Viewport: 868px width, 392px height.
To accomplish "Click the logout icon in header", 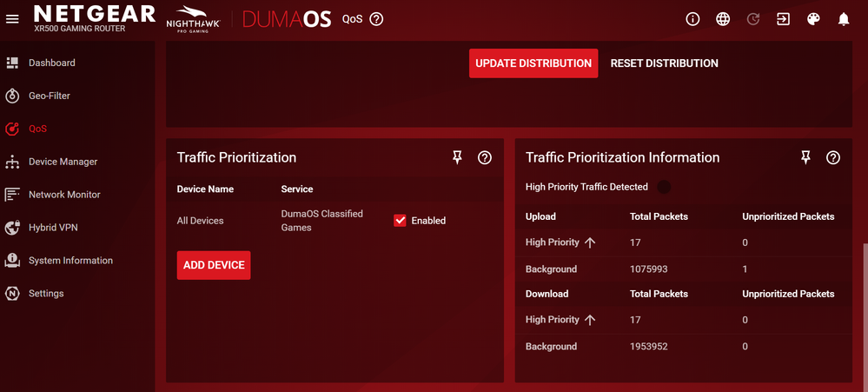I will click(783, 19).
